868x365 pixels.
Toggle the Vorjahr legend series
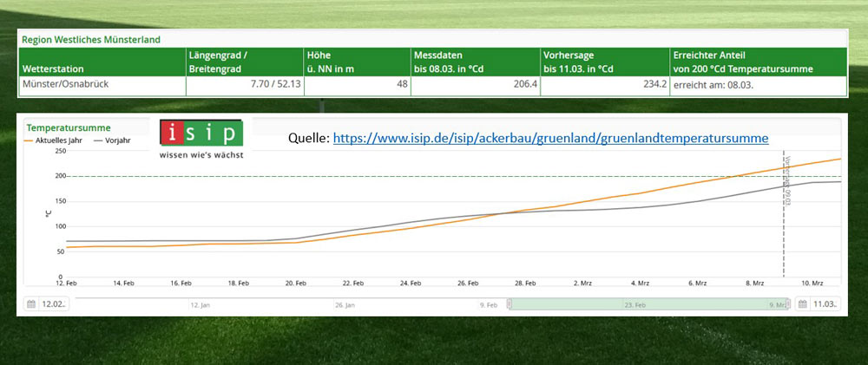[110, 139]
